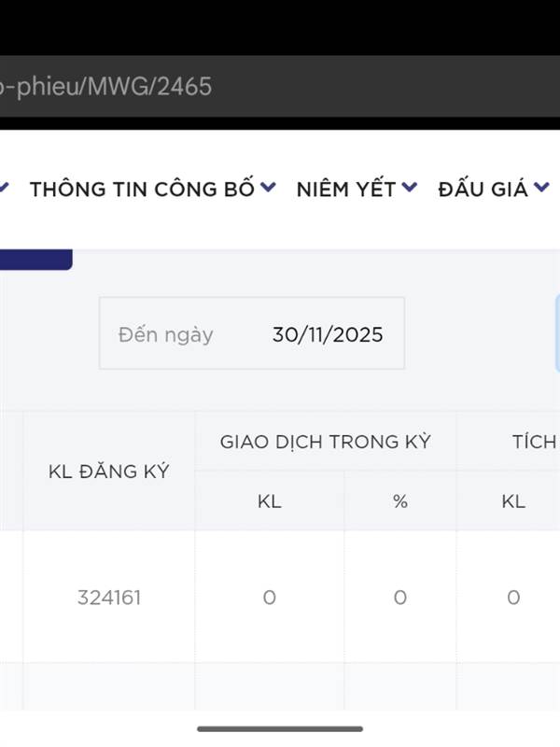The image size is (560, 747).
Task: Click the dark blue tab above the date filter
Action: coord(35,260)
